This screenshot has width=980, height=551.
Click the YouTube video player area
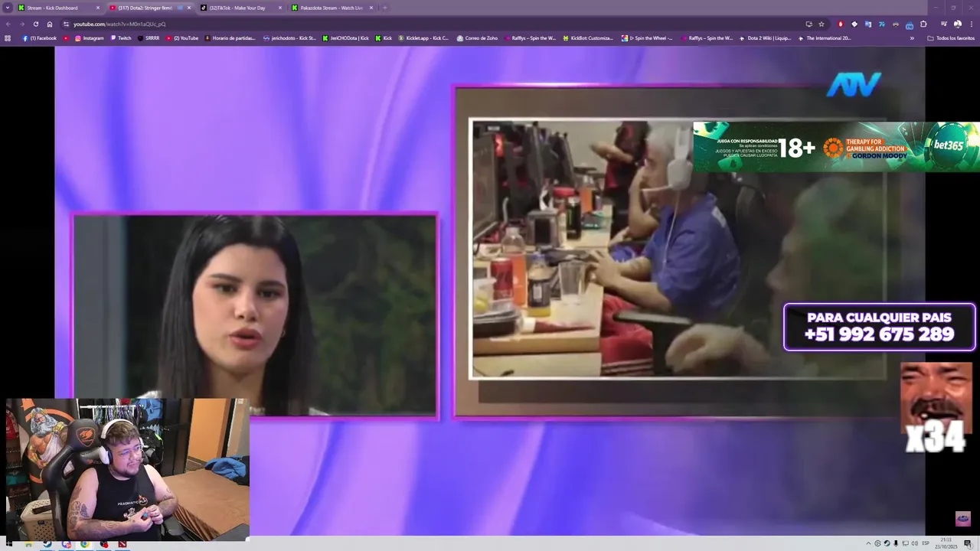(490, 291)
